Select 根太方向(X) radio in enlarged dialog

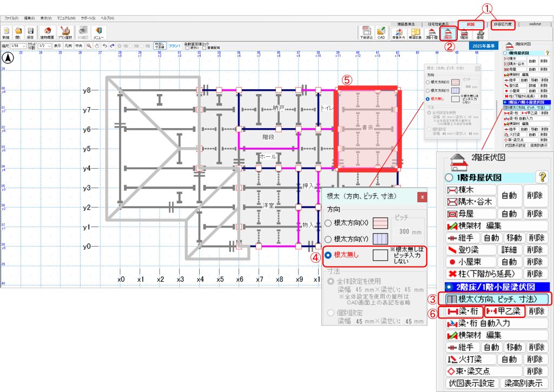pyautogui.click(x=328, y=223)
